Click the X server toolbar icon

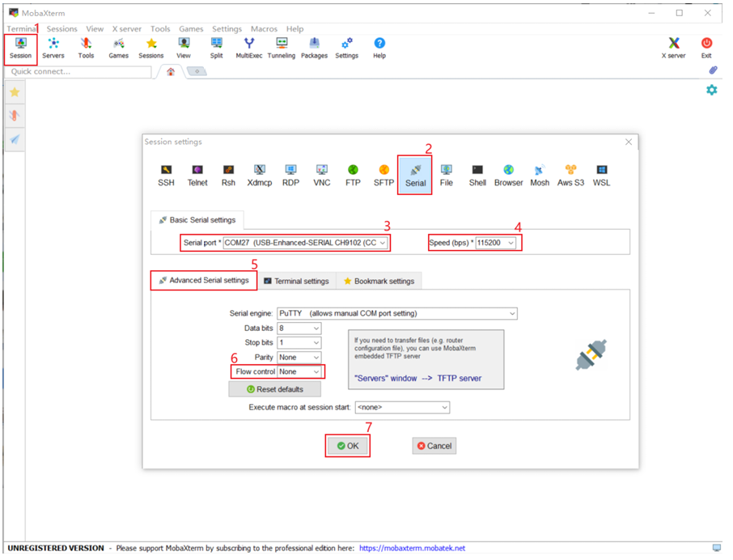[674, 49]
